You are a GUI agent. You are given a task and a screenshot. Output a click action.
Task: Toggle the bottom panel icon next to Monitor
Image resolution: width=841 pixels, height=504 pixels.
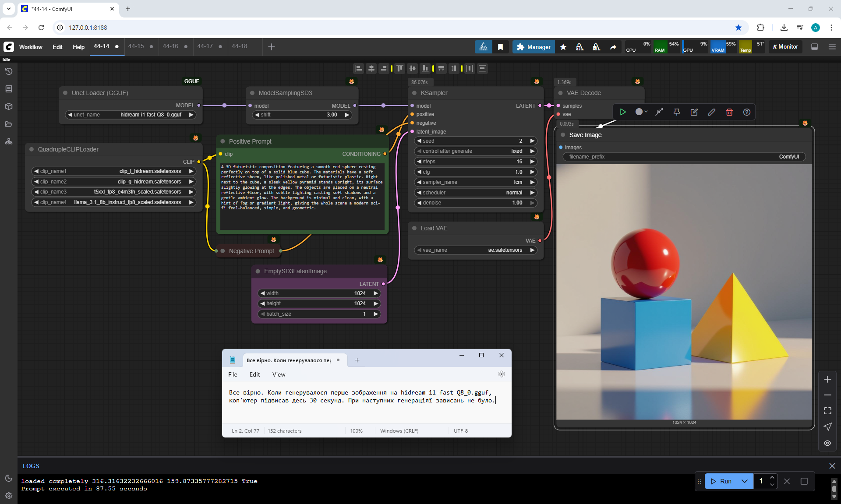(815, 47)
